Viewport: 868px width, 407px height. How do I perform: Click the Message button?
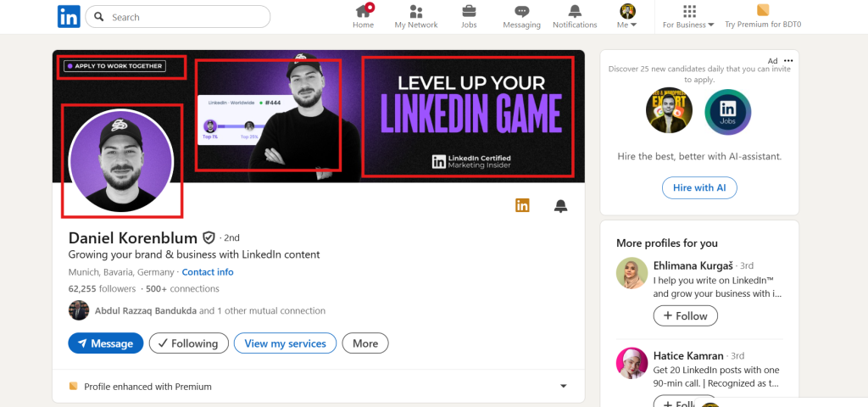coord(105,343)
